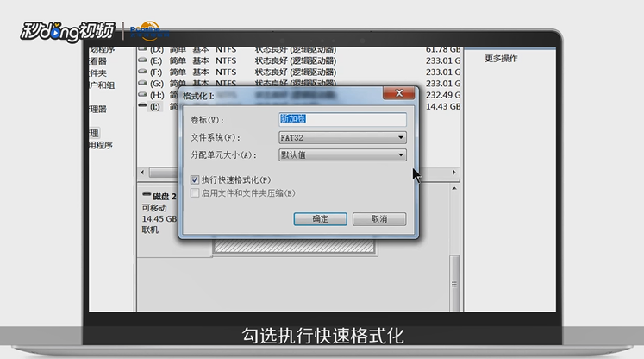Select the (I:) volume drive icon
Viewport: 644px width, 359px height.
142,105
